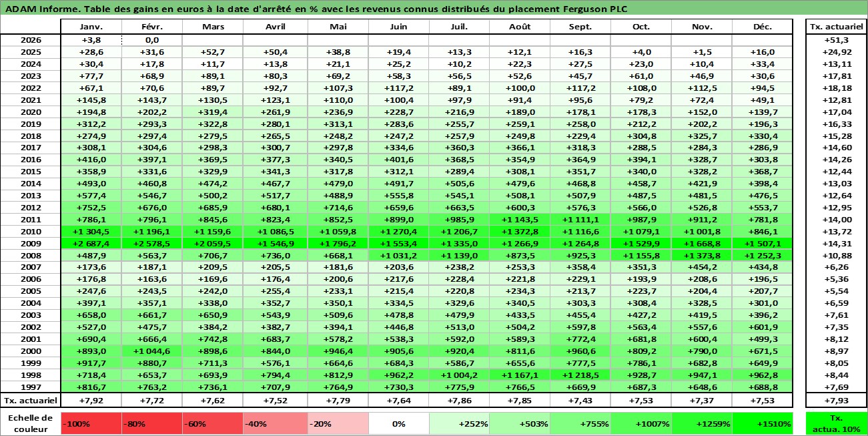Select the +1510% bright green swatch

point(762,423)
